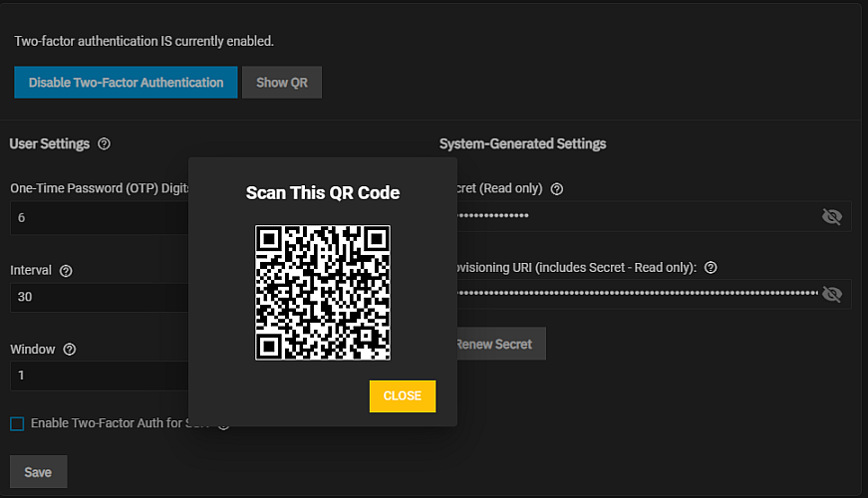Open Secret (Read only) help icon

point(557,189)
